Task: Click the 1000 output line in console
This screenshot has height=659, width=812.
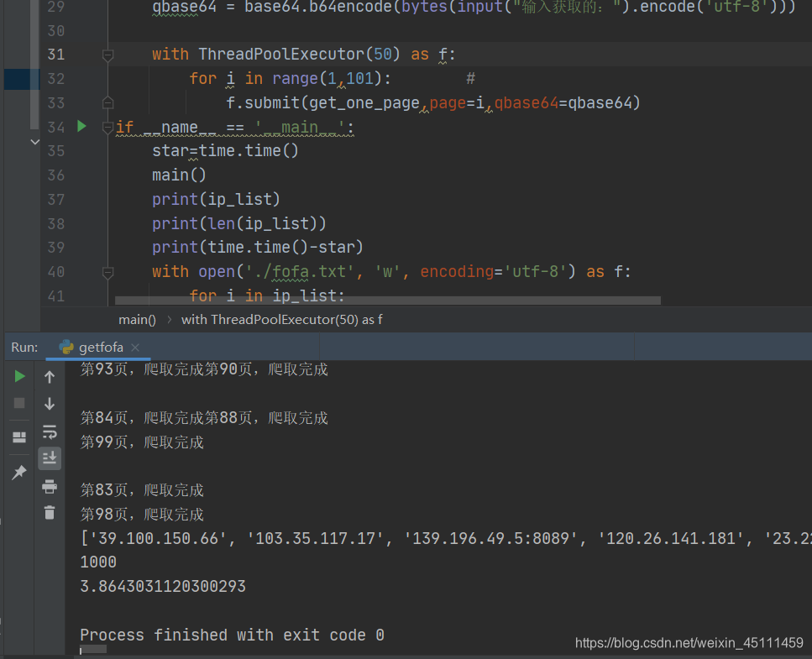Action: [98, 562]
